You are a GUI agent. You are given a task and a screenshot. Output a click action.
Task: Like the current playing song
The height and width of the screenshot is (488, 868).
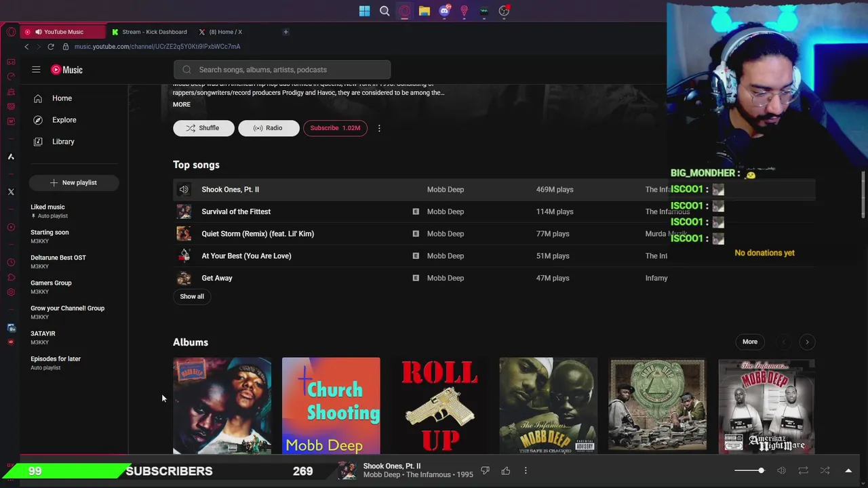tap(506, 470)
